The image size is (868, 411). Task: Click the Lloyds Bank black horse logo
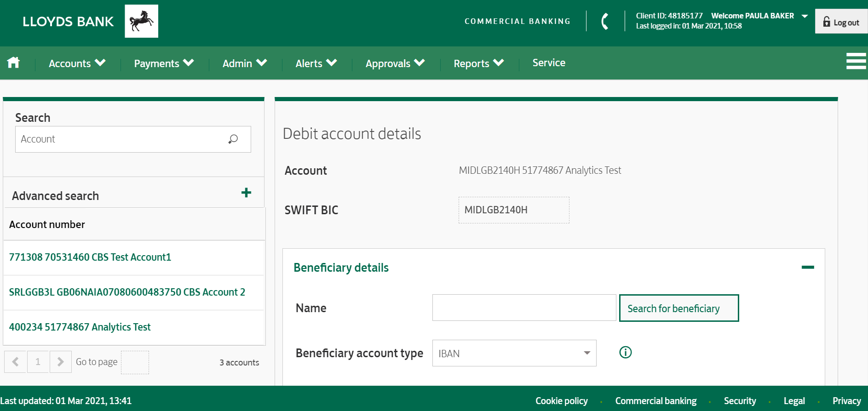coord(141,21)
